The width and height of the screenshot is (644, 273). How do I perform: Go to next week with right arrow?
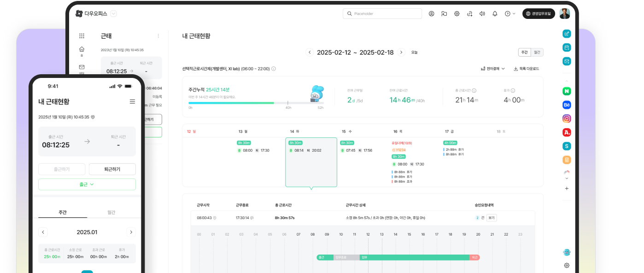coord(401,53)
